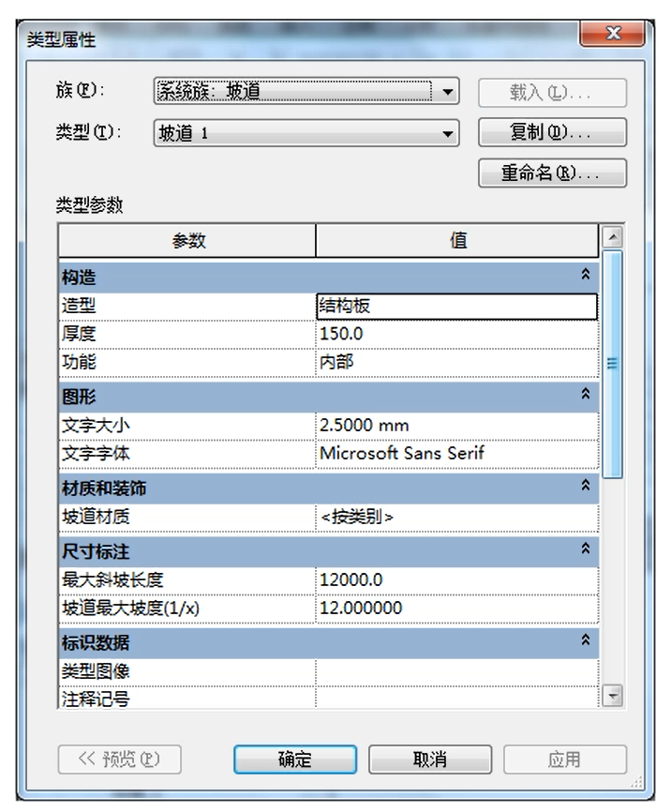Close the 类型属性 dialog window
Image resolution: width=671 pixels, height=812 pixels.
click(x=612, y=34)
